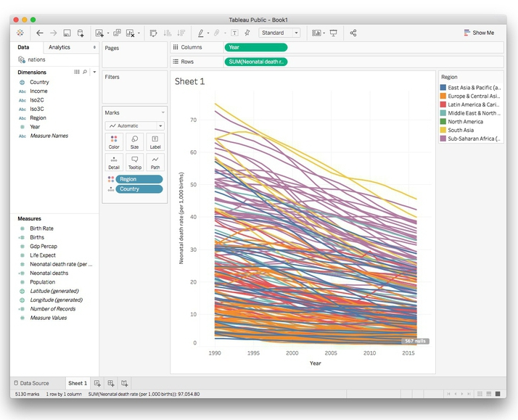The width and height of the screenshot is (518, 420).
Task: Click the Country pill in Marks
Action: click(139, 189)
